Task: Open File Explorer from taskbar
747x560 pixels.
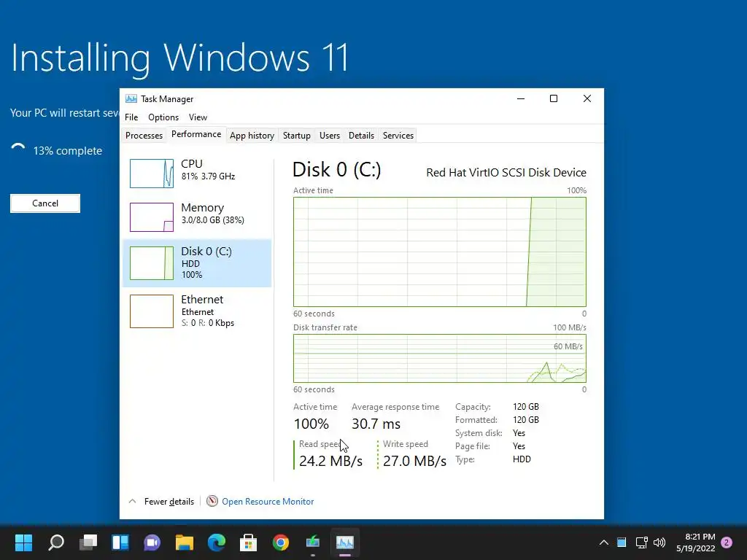Action: pyautogui.click(x=185, y=542)
